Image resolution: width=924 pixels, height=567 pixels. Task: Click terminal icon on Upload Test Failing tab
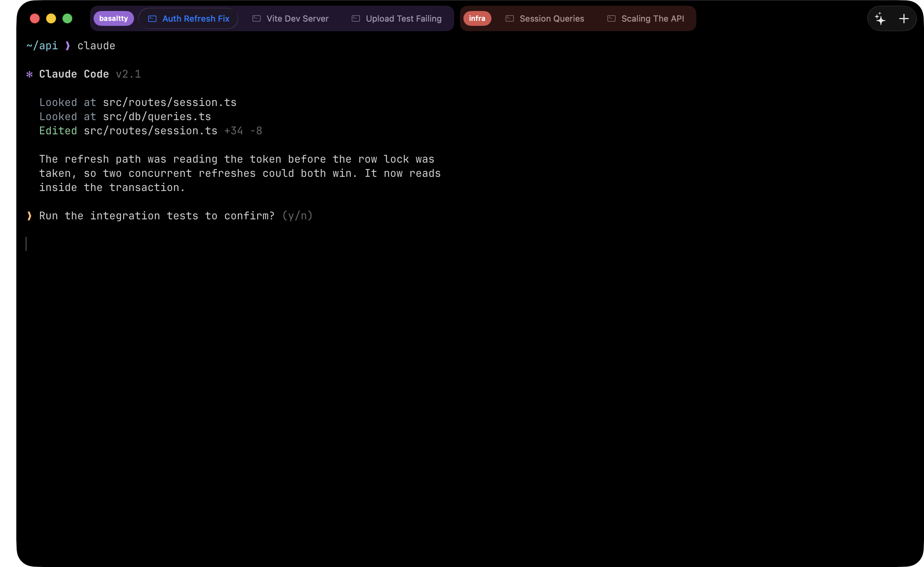point(356,18)
